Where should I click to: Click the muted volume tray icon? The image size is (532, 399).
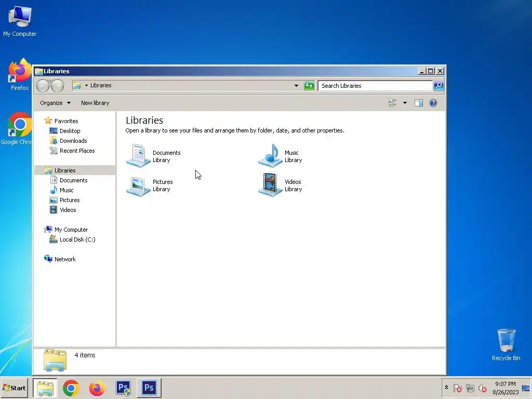482,388
